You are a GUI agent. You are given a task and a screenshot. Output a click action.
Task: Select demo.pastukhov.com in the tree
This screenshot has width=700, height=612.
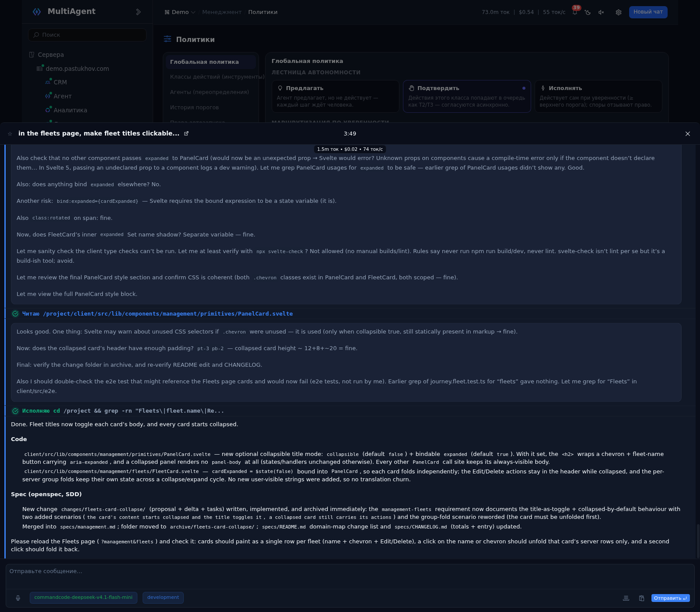(77, 69)
